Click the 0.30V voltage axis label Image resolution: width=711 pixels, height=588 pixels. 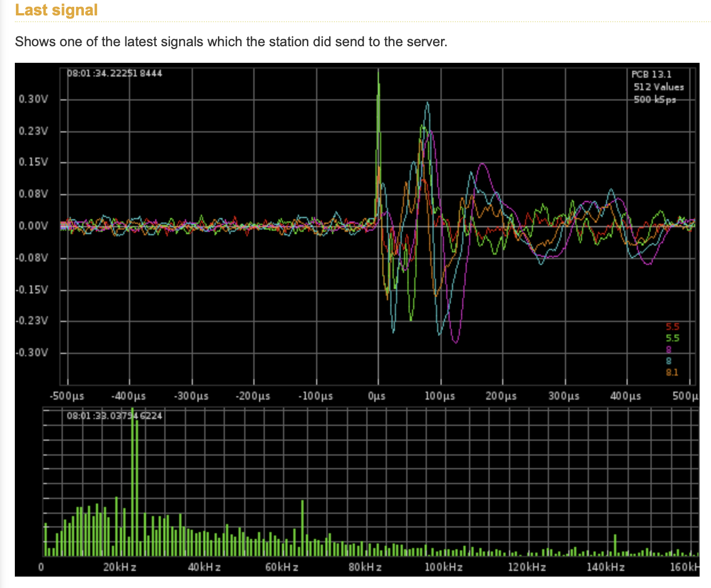click(33, 99)
